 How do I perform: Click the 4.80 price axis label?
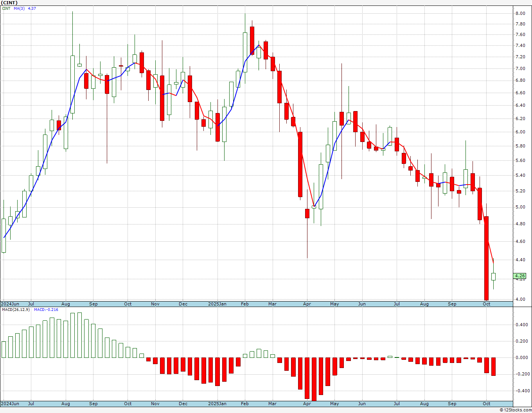[520, 224]
